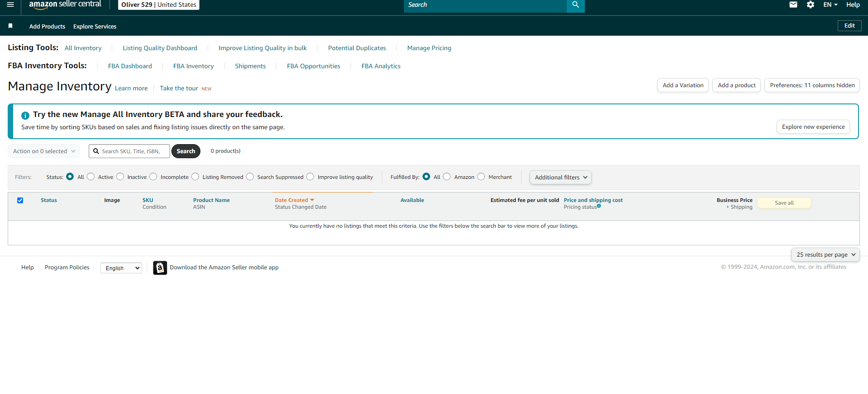Open the footer Help link
The width and height of the screenshot is (868, 394).
point(28,267)
